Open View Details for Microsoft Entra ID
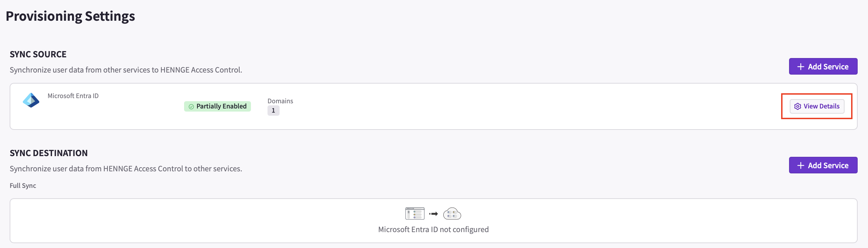This screenshot has width=868, height=248. tap(817, 106)
